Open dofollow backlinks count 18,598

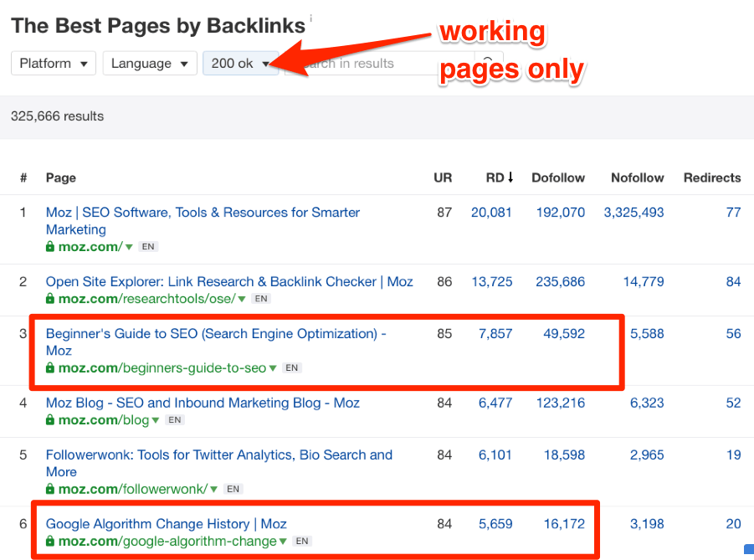(564, 455)
